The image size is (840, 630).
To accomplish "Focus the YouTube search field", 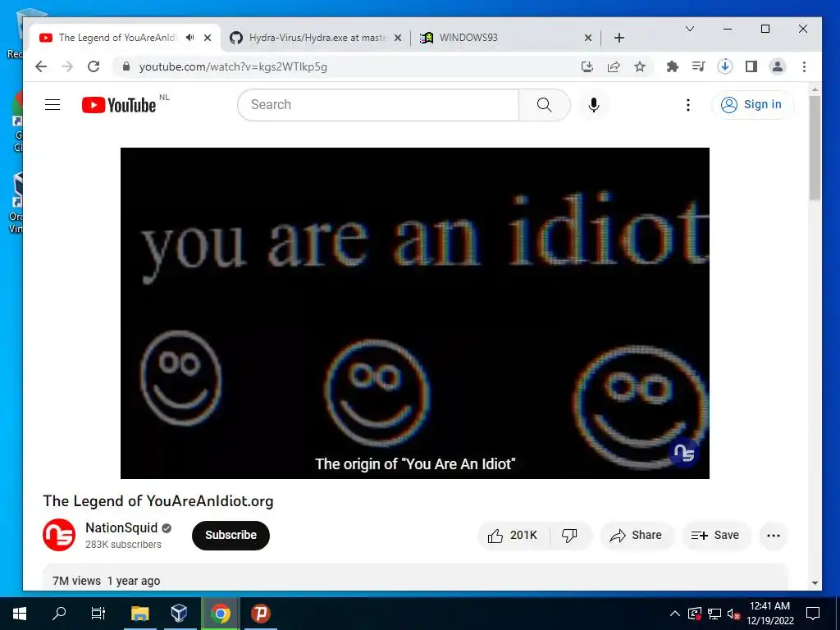I will (x=378, y=104).
